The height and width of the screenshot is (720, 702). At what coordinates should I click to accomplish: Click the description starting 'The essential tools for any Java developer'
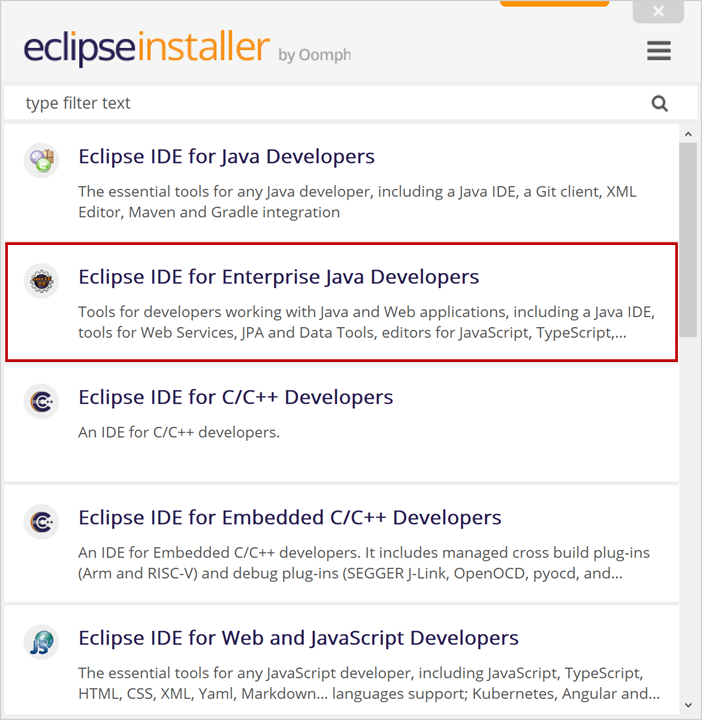pos(357,202)
